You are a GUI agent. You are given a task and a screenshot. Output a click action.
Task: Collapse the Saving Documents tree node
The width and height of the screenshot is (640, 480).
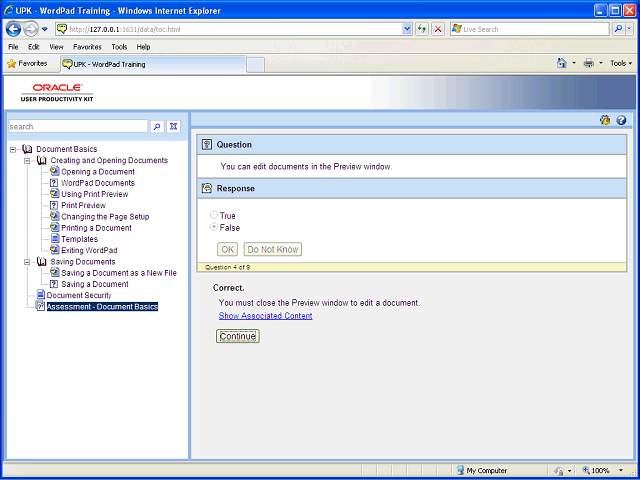click(27, 262)
